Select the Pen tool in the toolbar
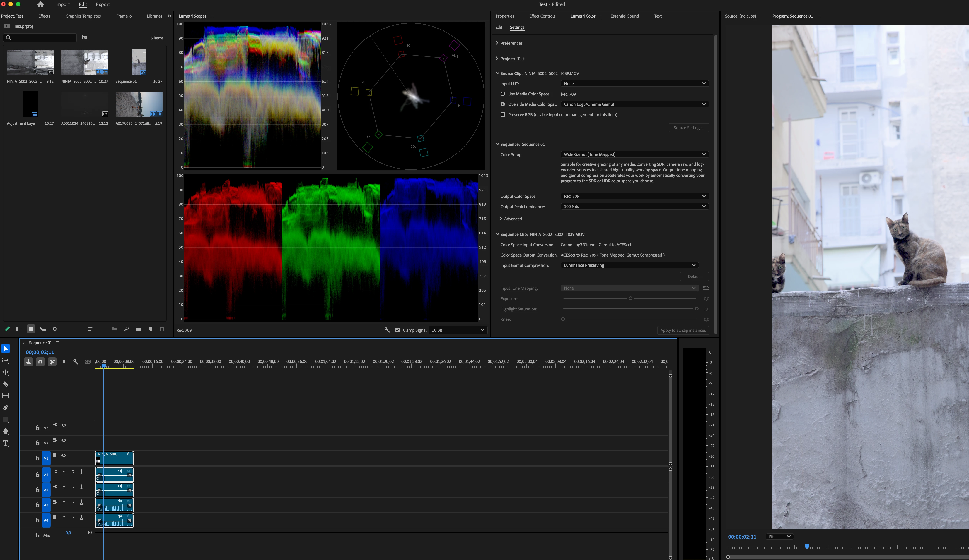The width and height of the screenshot is (969, 560). pos(6,408)
